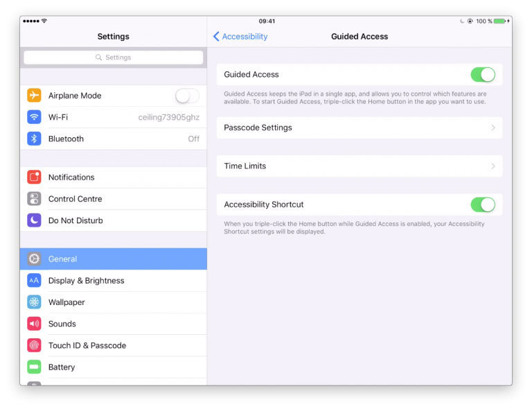Click the rotation lock status icon
This screenshot has width=532, height=409.
click(x=470, y=21)
